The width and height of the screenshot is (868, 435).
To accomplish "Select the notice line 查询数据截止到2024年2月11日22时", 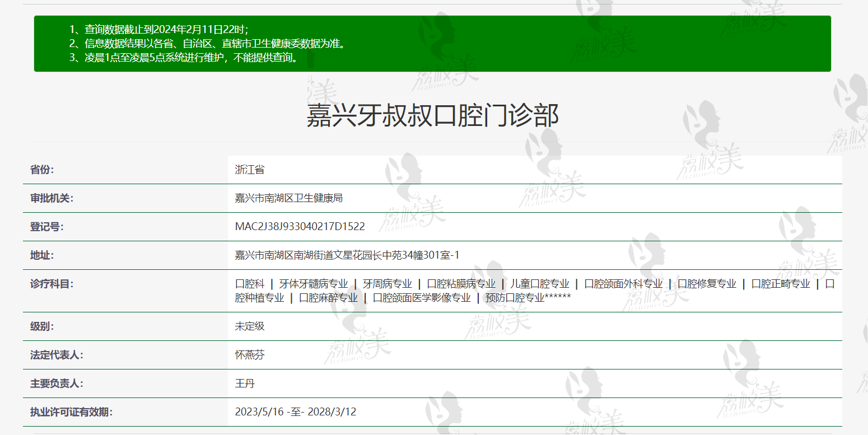I will 158,30.
